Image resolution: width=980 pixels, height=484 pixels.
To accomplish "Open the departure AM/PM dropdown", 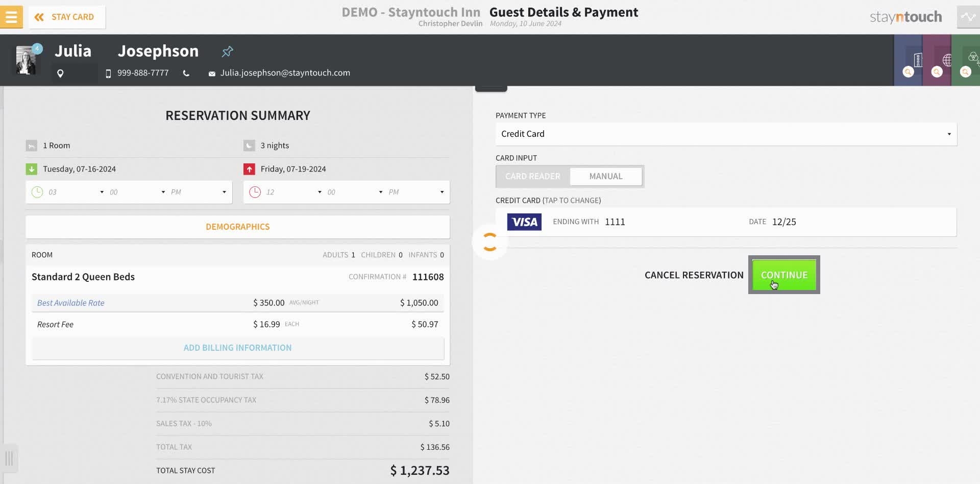I will click(x=416, y=192).
